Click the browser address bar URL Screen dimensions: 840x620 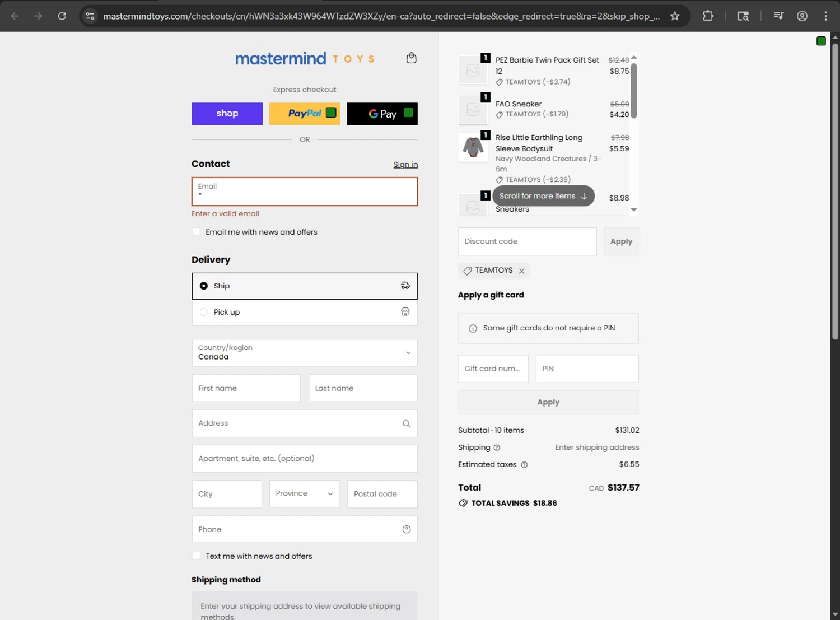381,16
